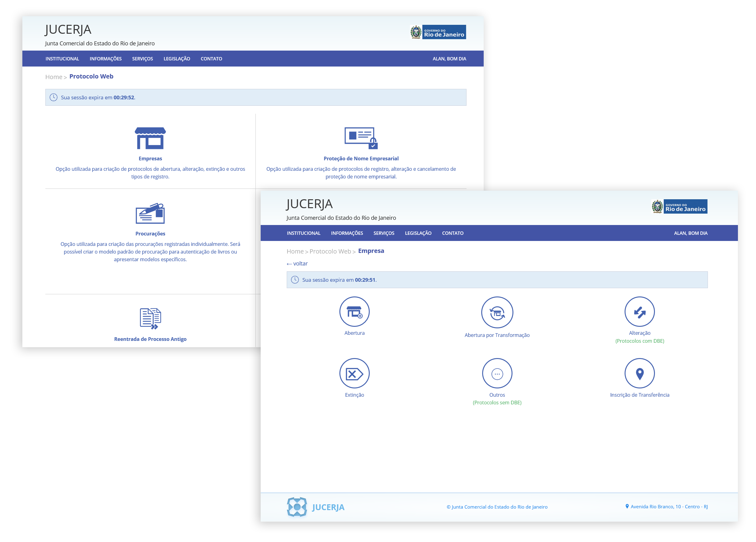Click the Inscrição de Transferência pin icon
This screenshot has height=542, width=756.
(639, 373)
